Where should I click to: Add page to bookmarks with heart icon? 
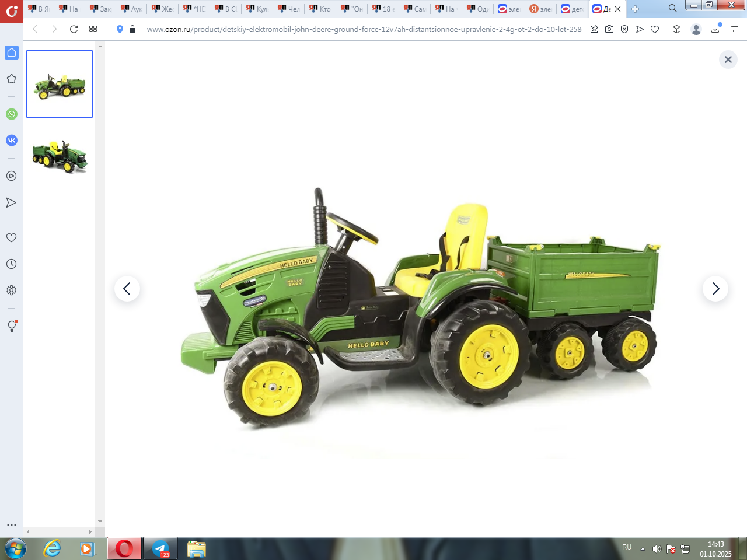click(655, 29)
